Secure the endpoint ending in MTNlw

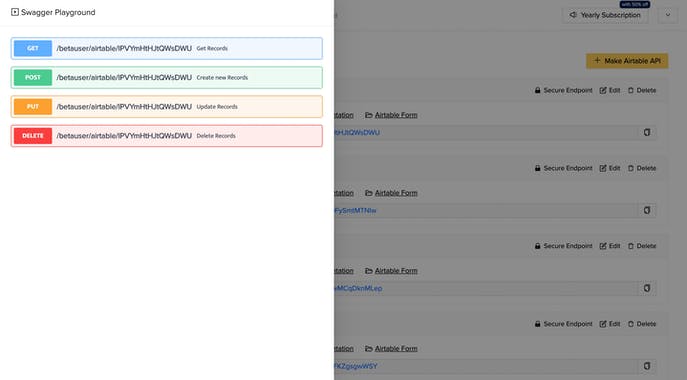(563, 168)
